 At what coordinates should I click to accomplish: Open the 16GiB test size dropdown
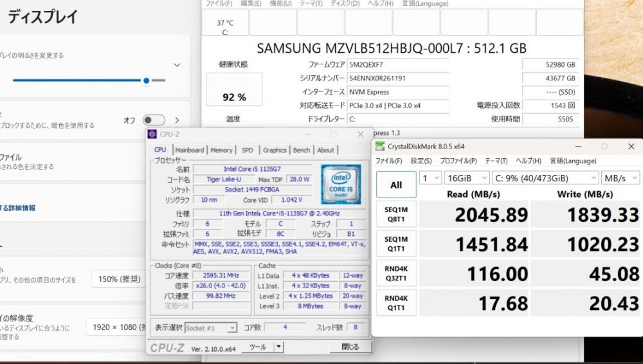click(x=467, y=178)
